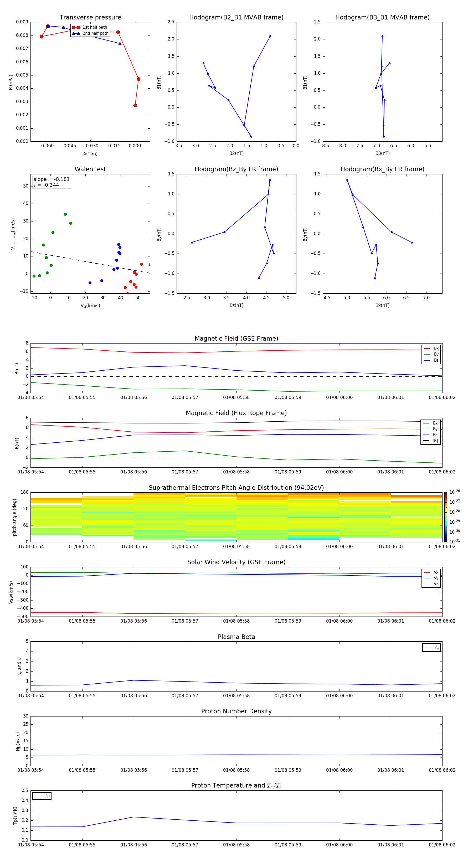Select the Vz entry in velocity legend

[x=431, y=584]
